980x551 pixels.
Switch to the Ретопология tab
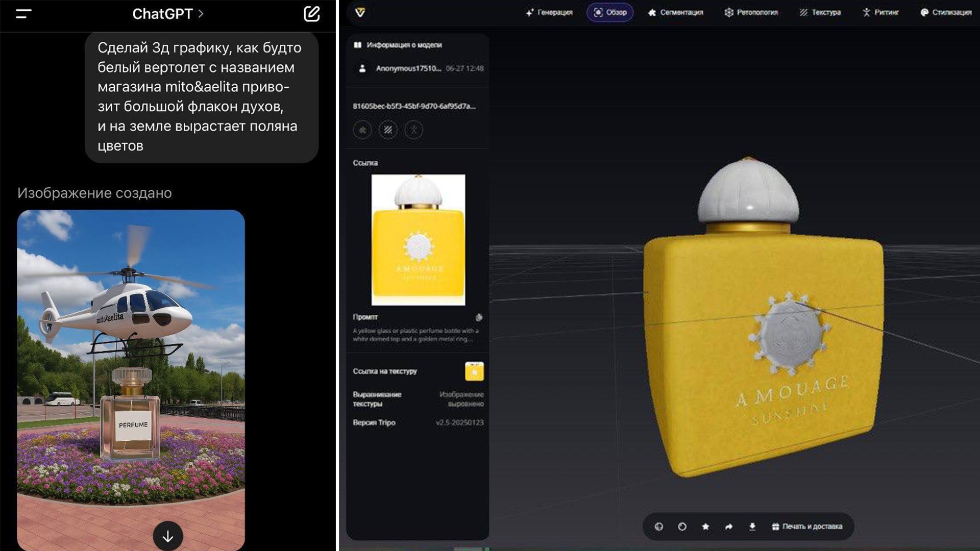[751, 12]
